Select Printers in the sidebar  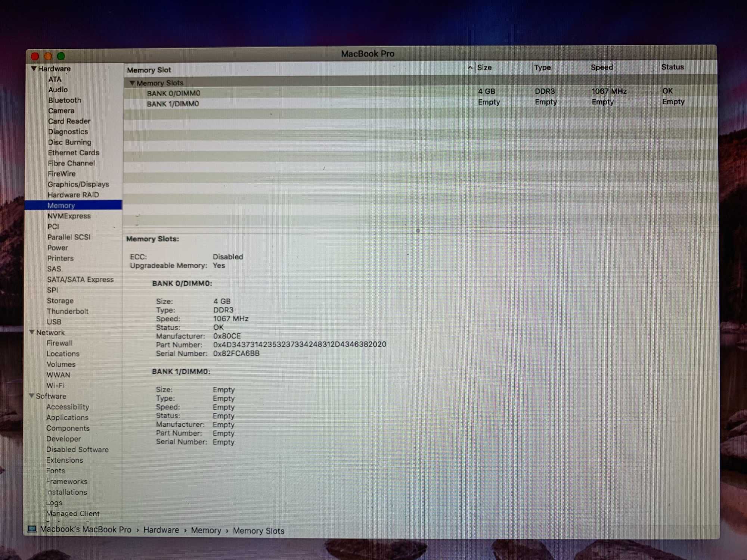click(x=61, y=258)
